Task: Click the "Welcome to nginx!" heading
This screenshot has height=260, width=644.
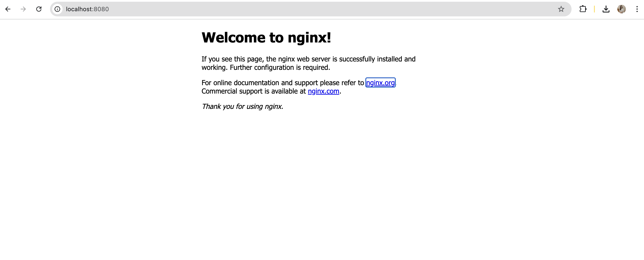Action: 266,38
